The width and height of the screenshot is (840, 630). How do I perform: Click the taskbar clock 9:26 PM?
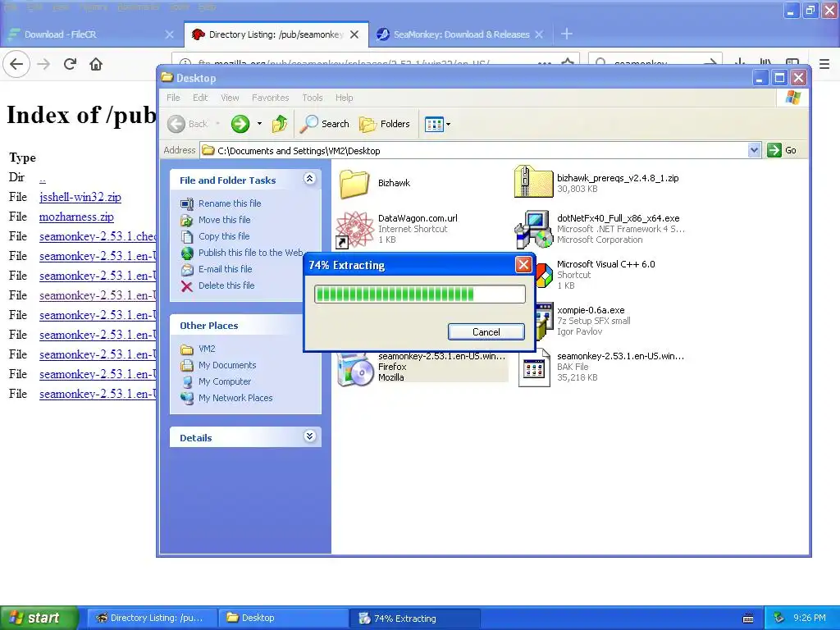click(810, 618)
